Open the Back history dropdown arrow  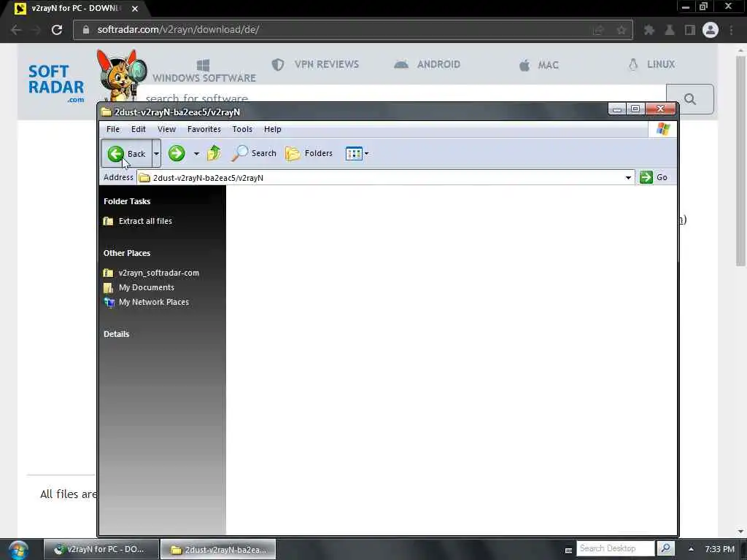point(156,153)
